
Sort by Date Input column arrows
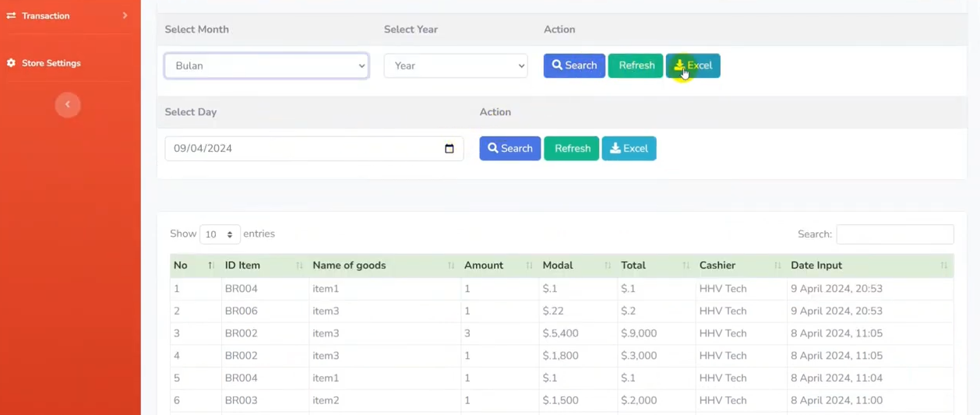coord(943,266)
